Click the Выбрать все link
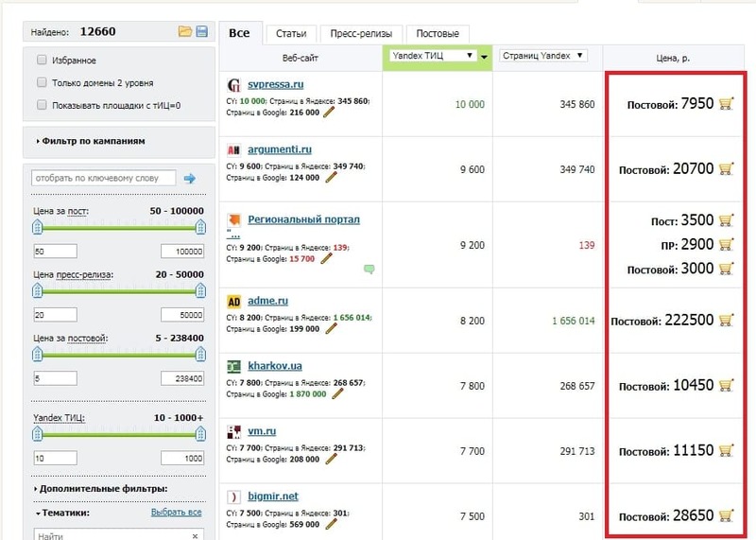Image resolution: width=756 pixels, height=540 pixels. [x=176, y=513]
